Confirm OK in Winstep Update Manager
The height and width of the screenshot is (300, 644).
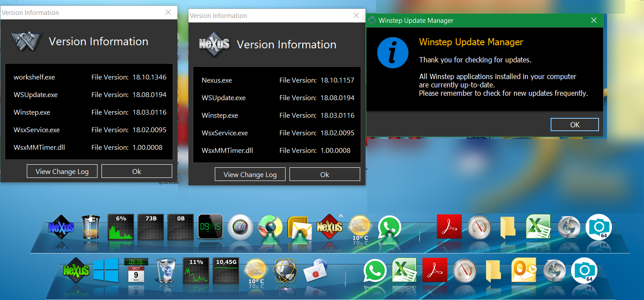pyautogui.click(x=574, y=125)
